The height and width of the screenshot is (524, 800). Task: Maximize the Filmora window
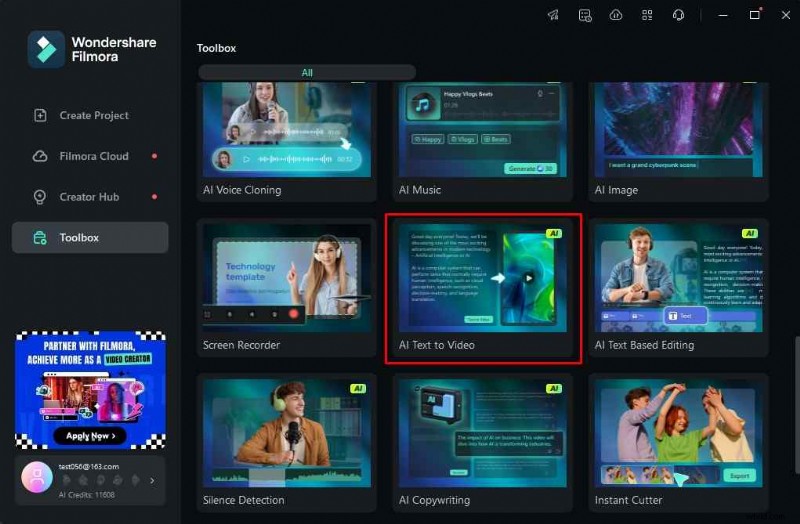[755, 15]
